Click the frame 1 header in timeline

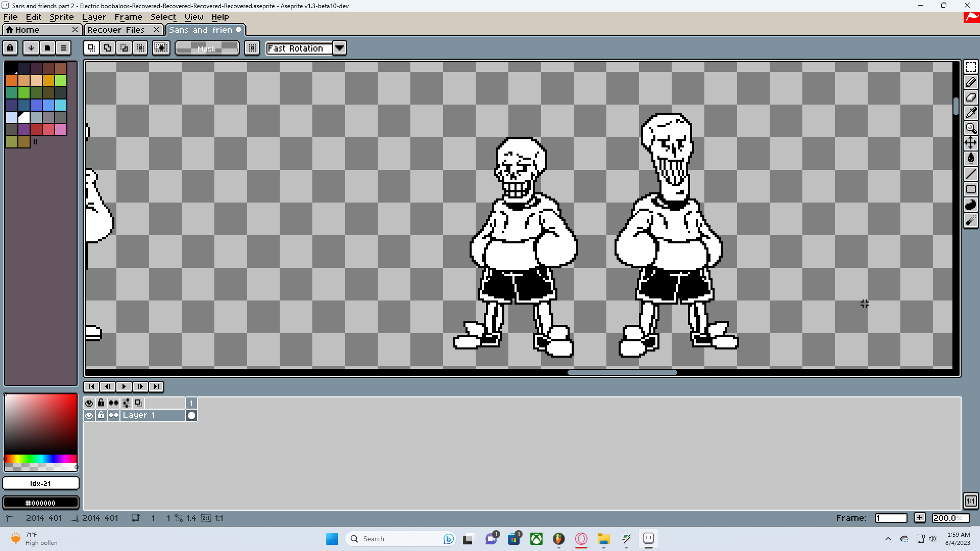(x=191, y=403)
